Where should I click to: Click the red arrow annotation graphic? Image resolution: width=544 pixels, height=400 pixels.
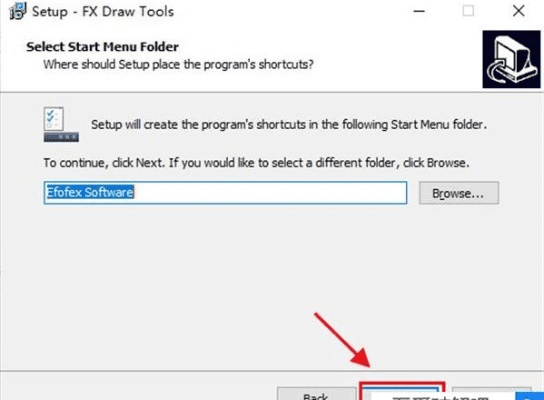(342, 340)
